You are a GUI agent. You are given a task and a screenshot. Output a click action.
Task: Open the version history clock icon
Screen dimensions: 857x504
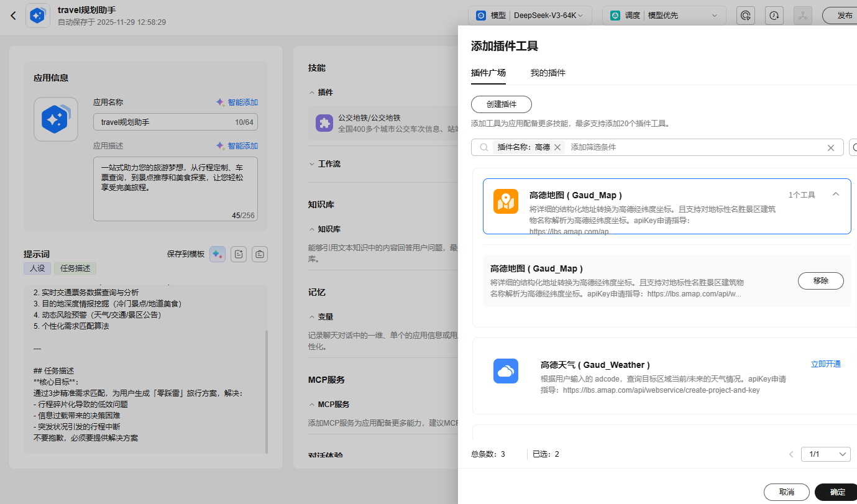[774, 16]
